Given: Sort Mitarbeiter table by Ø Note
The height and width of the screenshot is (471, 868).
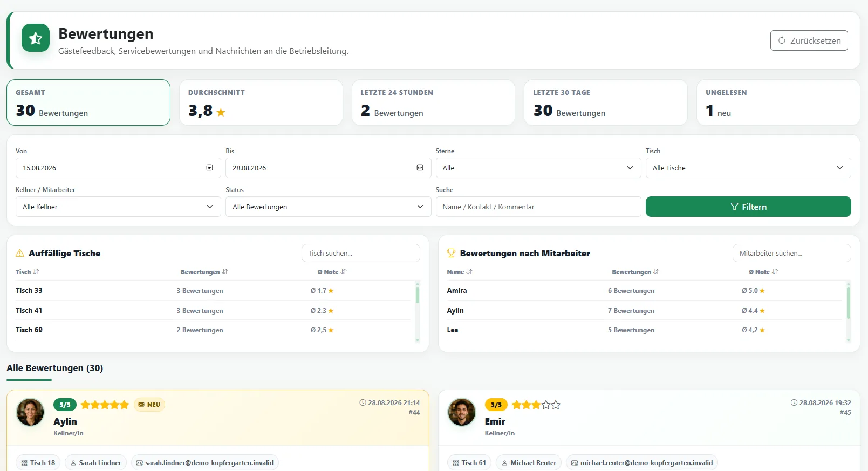Looking at the screenshot, I should 763,272.
